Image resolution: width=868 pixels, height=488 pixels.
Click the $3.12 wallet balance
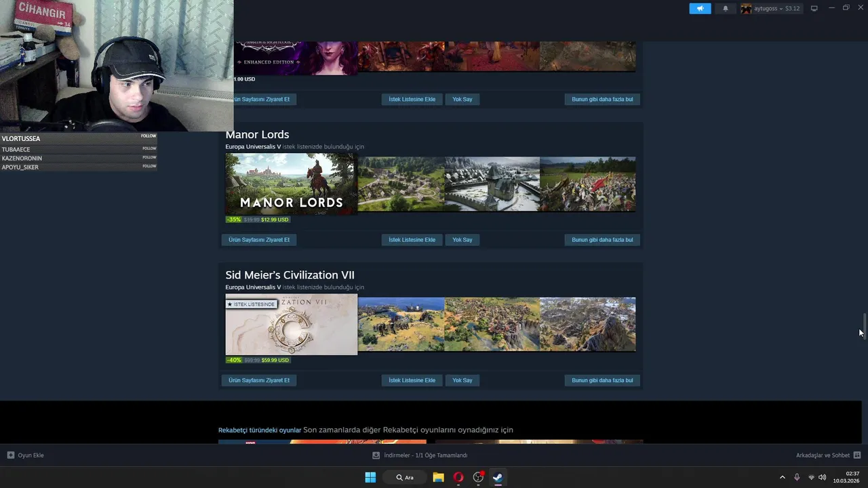click(793, 8)
